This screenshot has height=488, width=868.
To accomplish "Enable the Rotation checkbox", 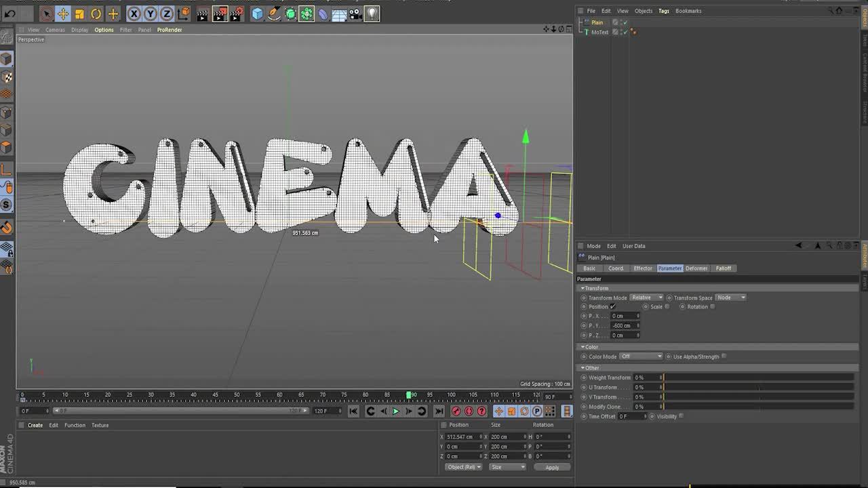I will click(712, 306).
